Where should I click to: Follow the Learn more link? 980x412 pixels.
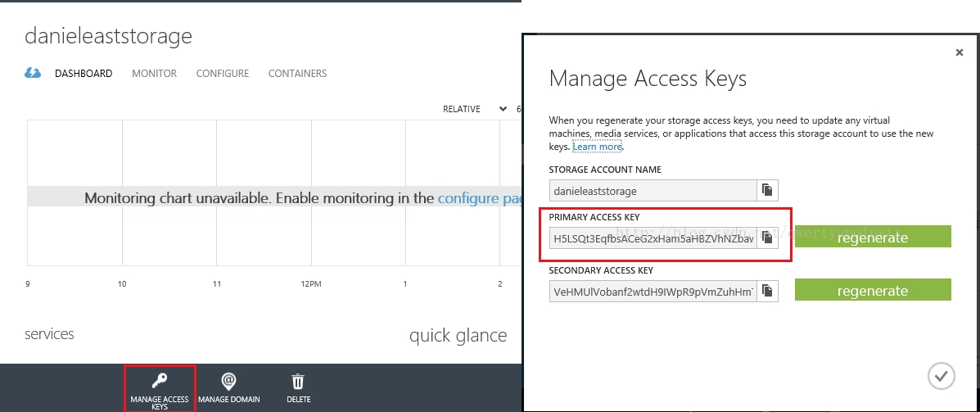point(598,147)
